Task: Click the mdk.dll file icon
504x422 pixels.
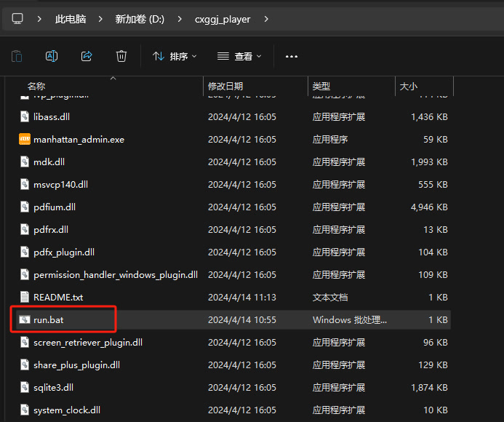Action: 25,162
